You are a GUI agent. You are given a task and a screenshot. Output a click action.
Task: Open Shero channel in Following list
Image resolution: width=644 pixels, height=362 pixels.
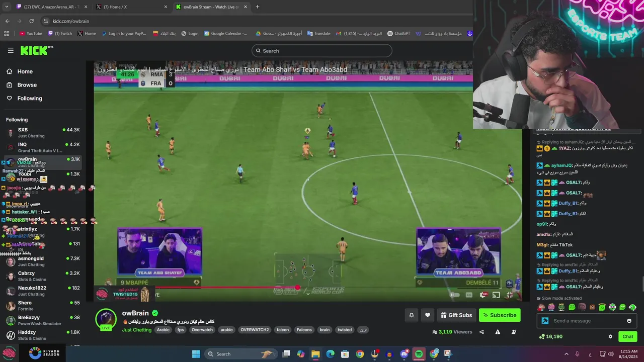coord(43,306)
